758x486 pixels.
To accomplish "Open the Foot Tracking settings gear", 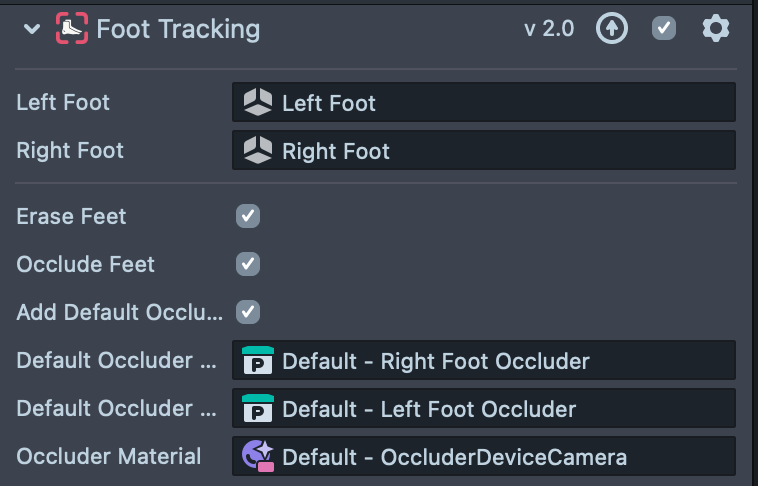I will 716,29.
